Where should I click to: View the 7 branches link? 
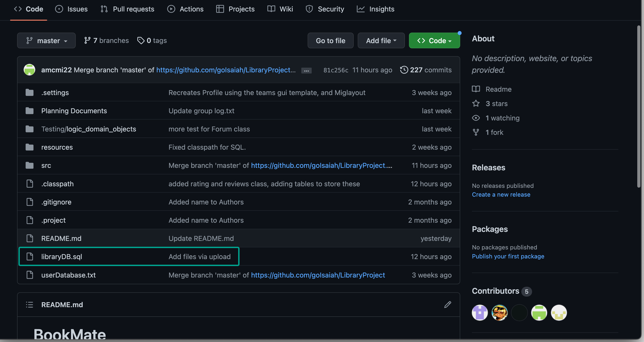click(x=106, y=40)
